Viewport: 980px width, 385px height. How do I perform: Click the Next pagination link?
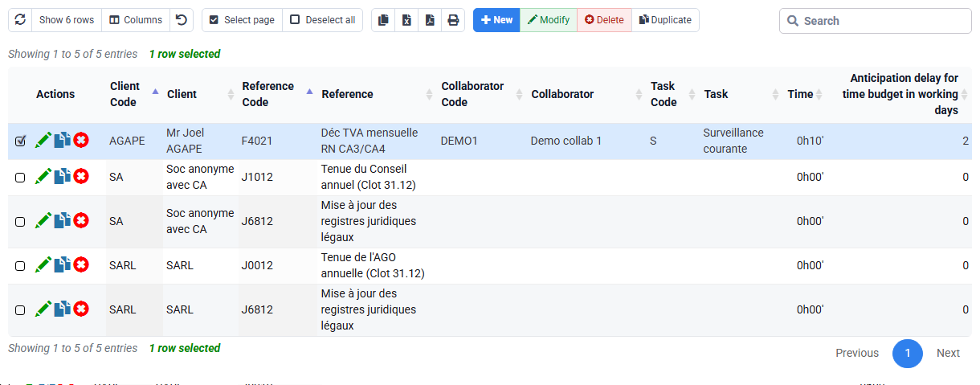click(x=948, y=353)
